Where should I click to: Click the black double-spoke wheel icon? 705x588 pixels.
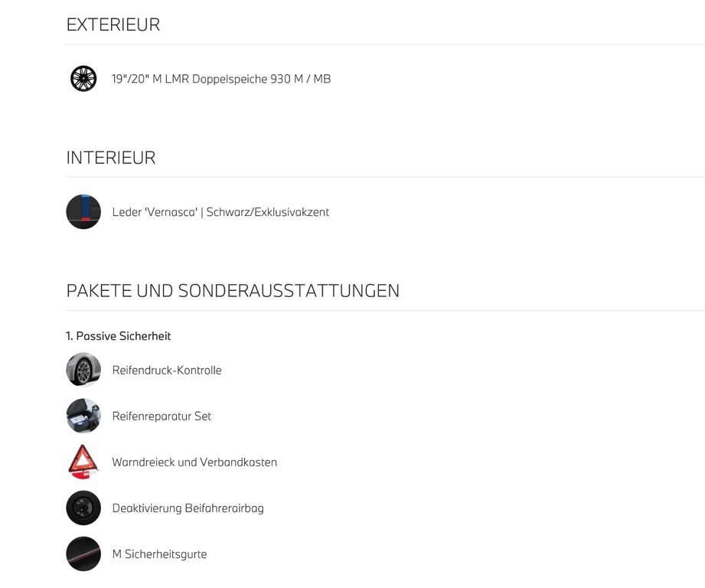tap(83, 79)
